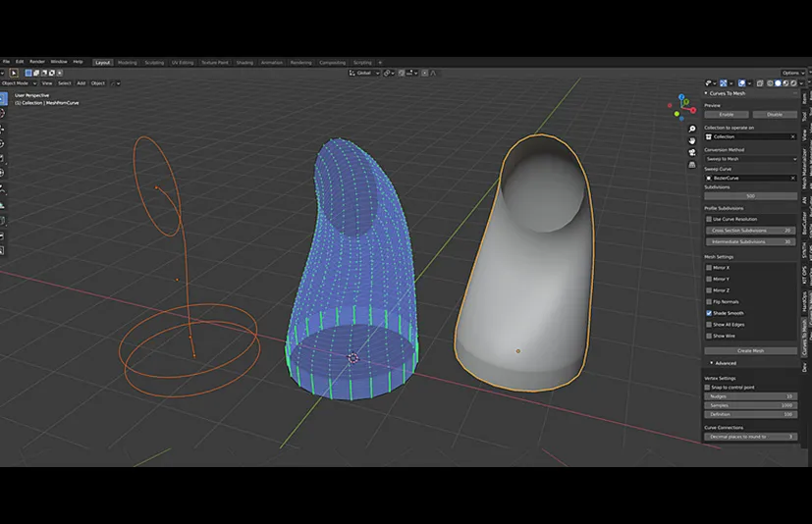812x524 pixels.
Task: Toggle the snap magnet icon
Action: (x=402, y=73)
